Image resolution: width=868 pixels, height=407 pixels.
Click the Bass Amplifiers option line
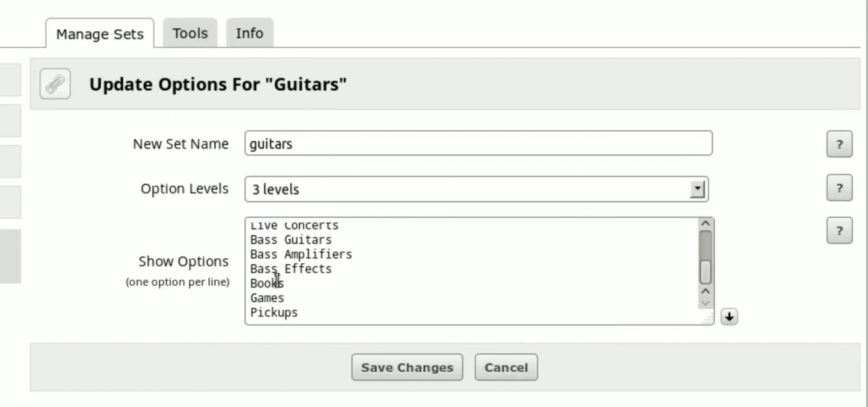(301, 254)
